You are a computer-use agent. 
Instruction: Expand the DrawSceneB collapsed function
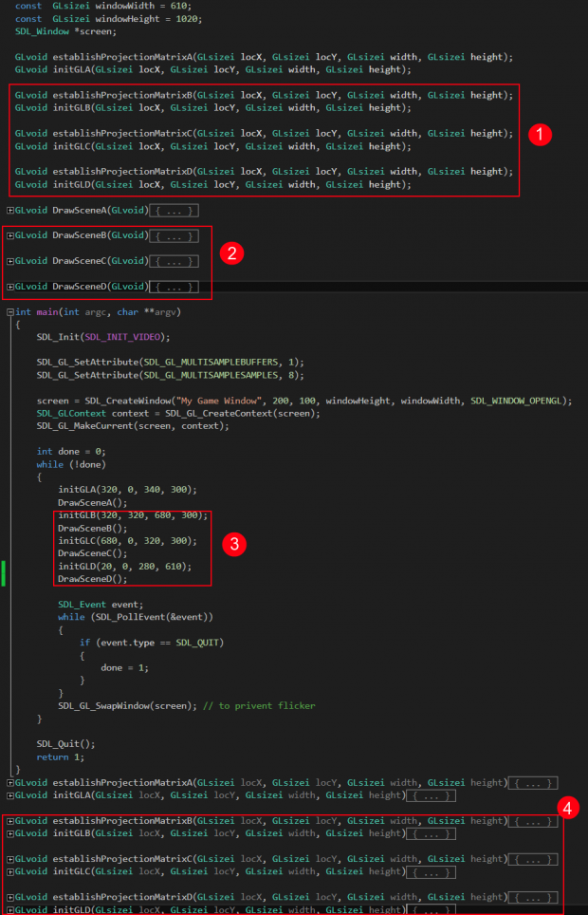point(10,235)
